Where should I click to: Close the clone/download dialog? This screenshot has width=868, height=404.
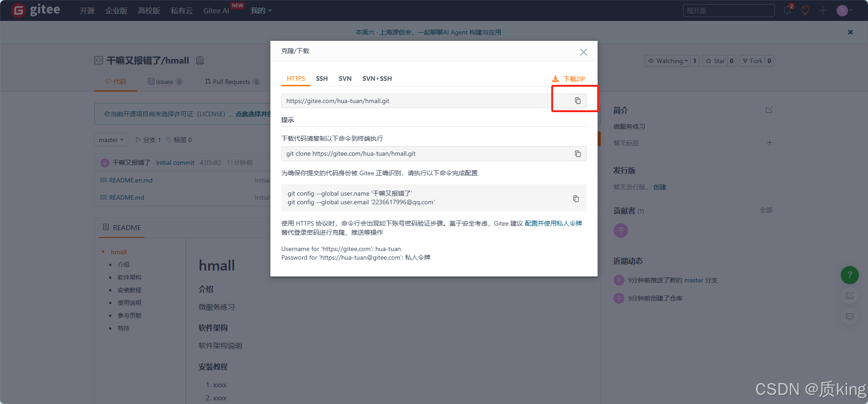coord(584,52)
